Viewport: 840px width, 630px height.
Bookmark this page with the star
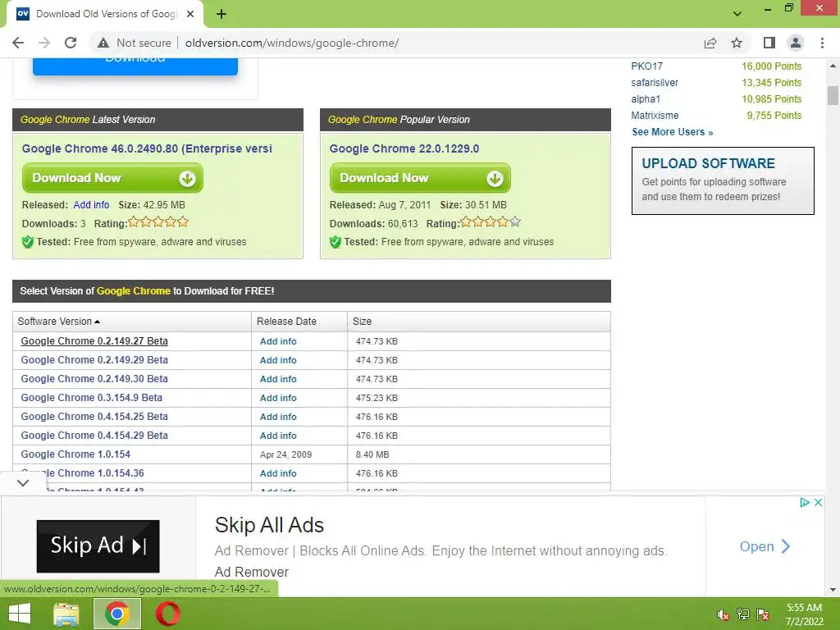737,43
